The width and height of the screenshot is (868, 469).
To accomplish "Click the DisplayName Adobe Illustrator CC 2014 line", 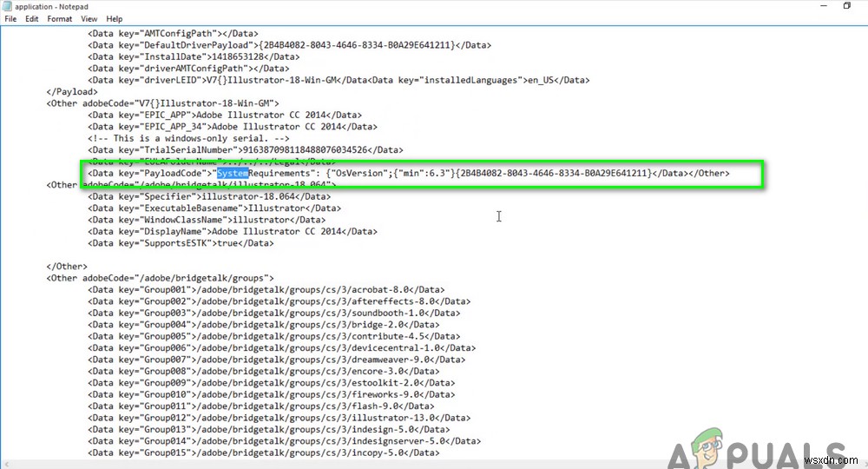I will coord(233,231).
